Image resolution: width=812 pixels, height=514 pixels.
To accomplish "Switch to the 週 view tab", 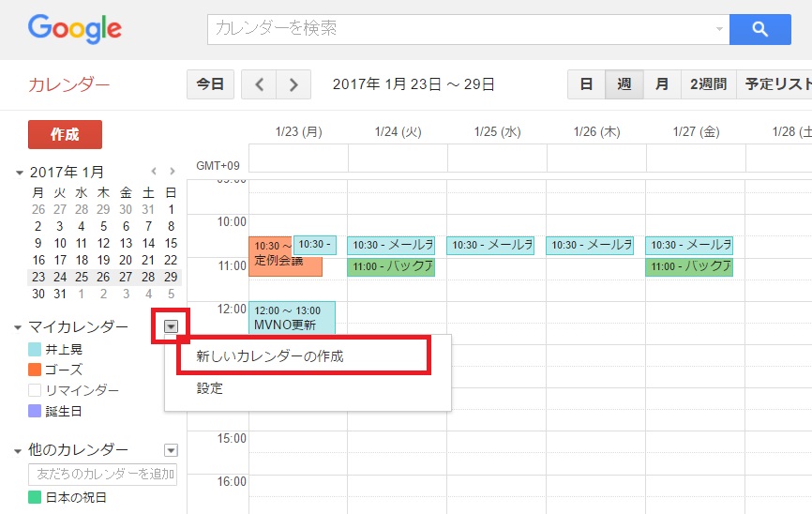I will click(x=624, y=84).
